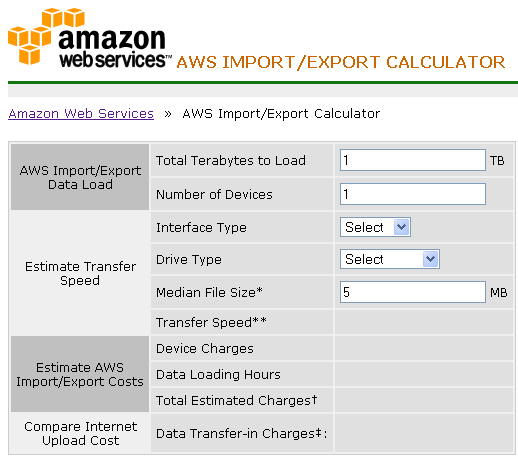518x456 pixels.
Task: Click the Total Terabytes to Load field
Action: pos(413,160)
